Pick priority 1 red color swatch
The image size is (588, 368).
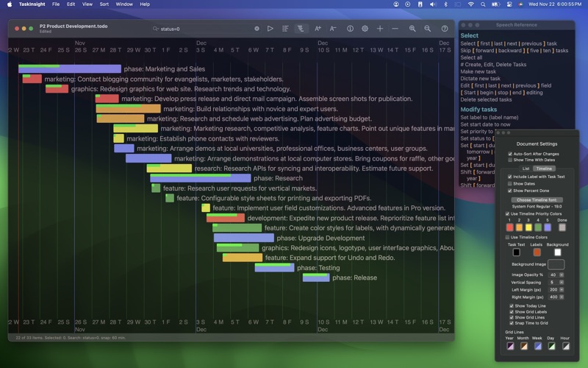click(x=509, y=227)
